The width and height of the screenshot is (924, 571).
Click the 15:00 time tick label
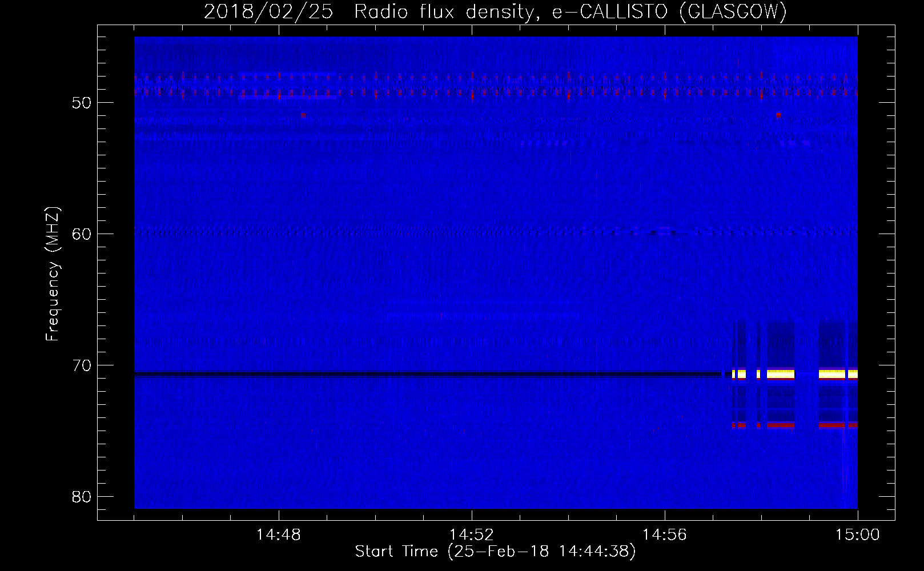pos(858,535)
